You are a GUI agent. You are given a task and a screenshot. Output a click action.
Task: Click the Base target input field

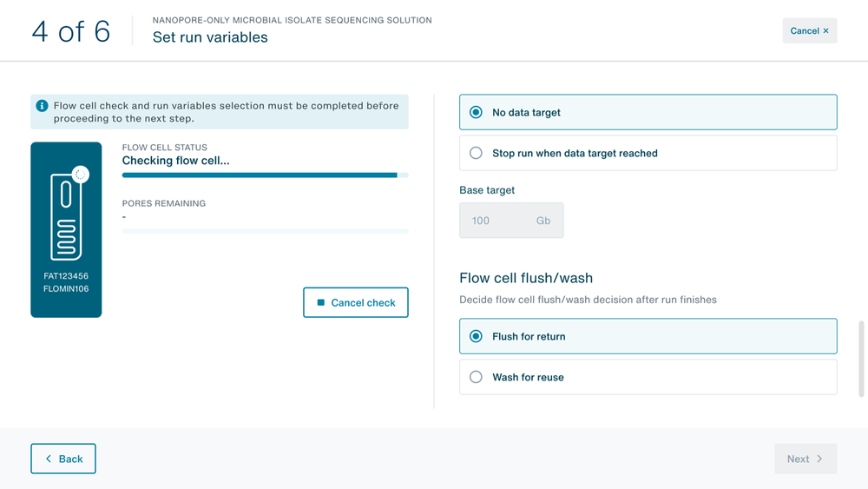(511, 221)
